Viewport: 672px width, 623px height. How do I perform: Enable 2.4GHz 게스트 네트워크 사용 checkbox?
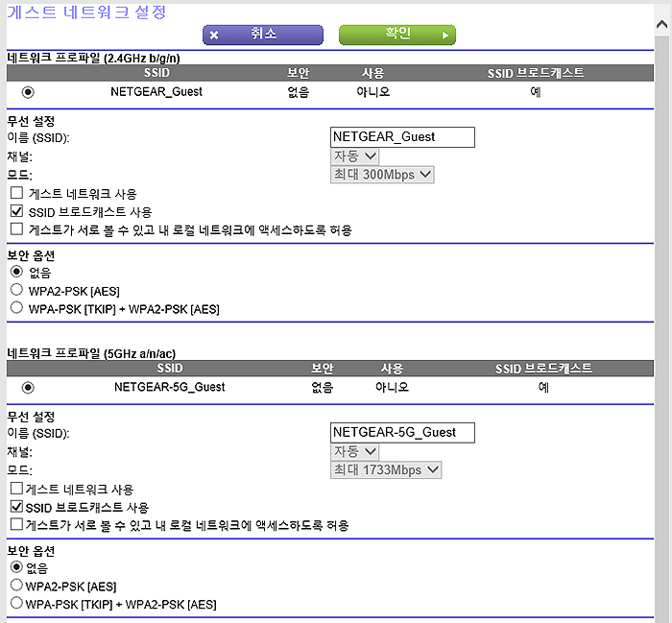(x=16, y=193)
